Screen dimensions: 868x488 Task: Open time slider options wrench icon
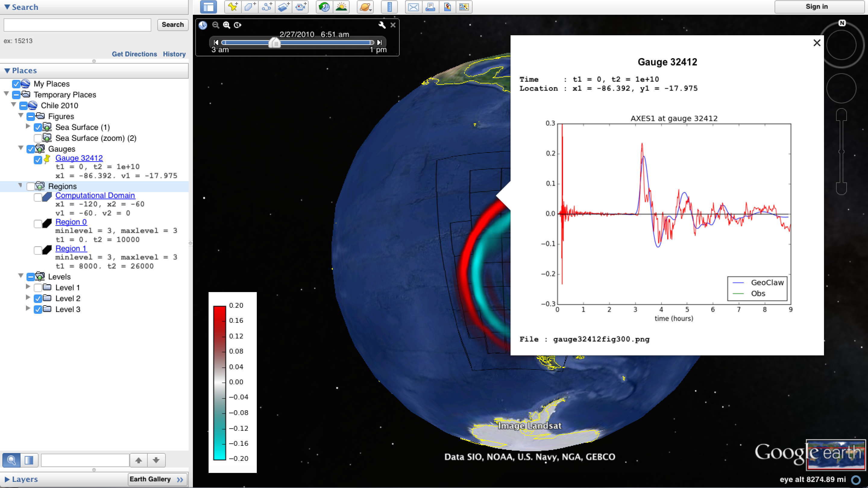(382, 25)
